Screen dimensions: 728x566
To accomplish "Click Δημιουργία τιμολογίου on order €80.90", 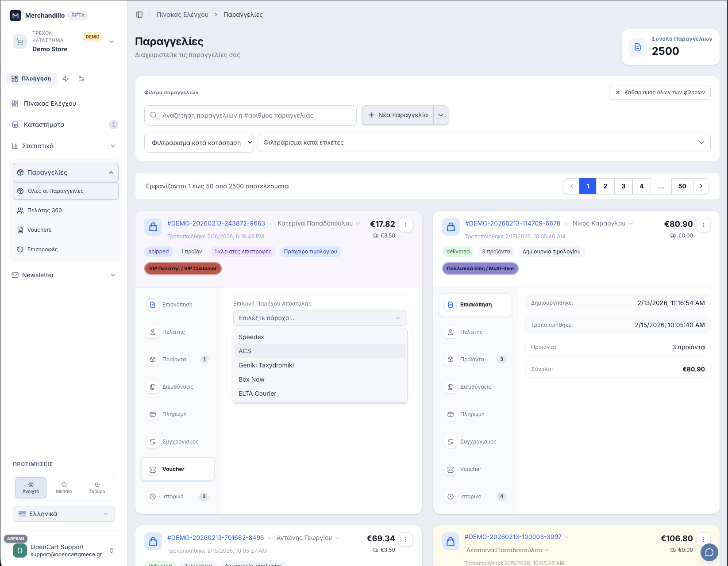I will tap(551, 252).
